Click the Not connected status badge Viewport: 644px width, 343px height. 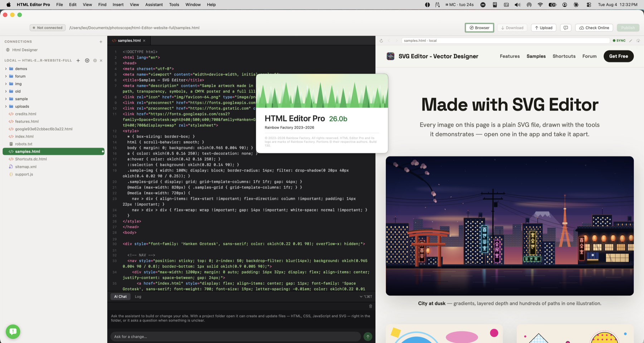coord(48,28)
